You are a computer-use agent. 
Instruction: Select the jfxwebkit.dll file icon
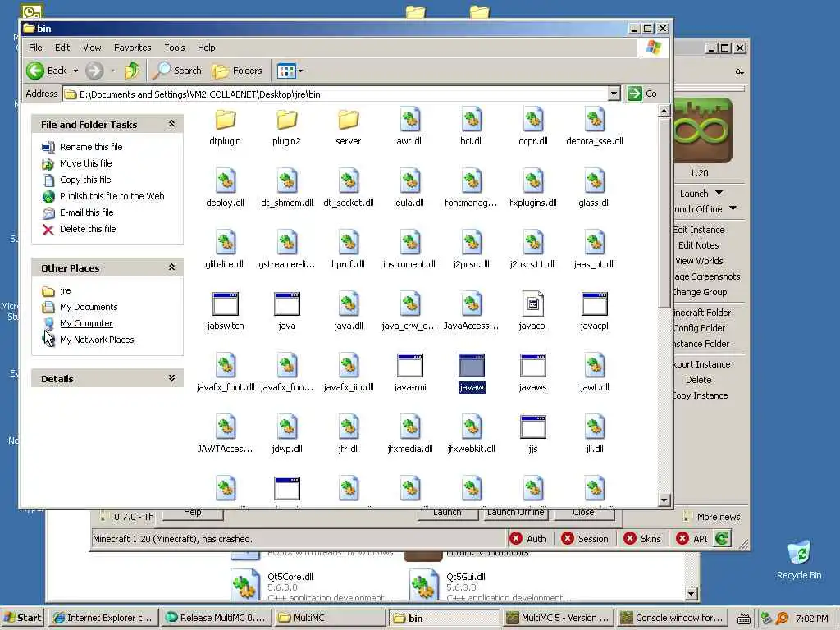click(472, 427)
